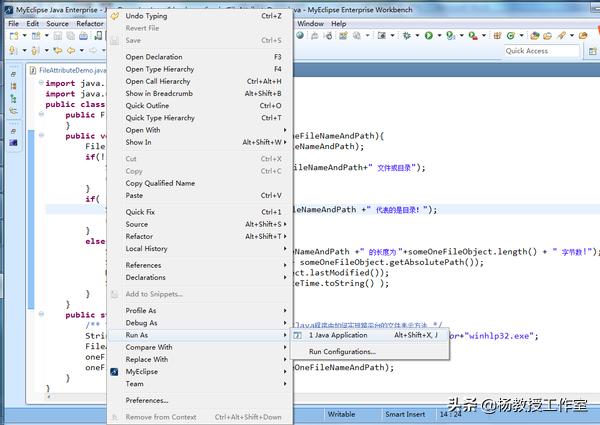
Task: Collapse the import statements fold marker
Action: tap(40, 84)
